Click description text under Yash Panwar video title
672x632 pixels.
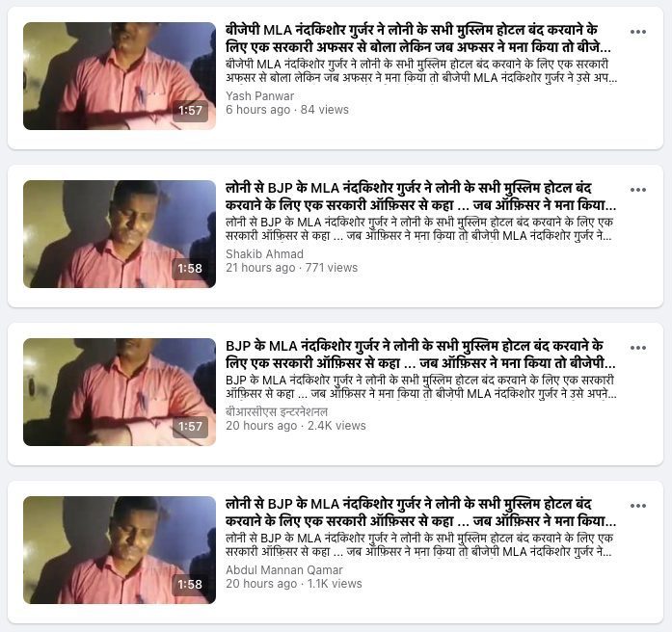coord(421,71)
